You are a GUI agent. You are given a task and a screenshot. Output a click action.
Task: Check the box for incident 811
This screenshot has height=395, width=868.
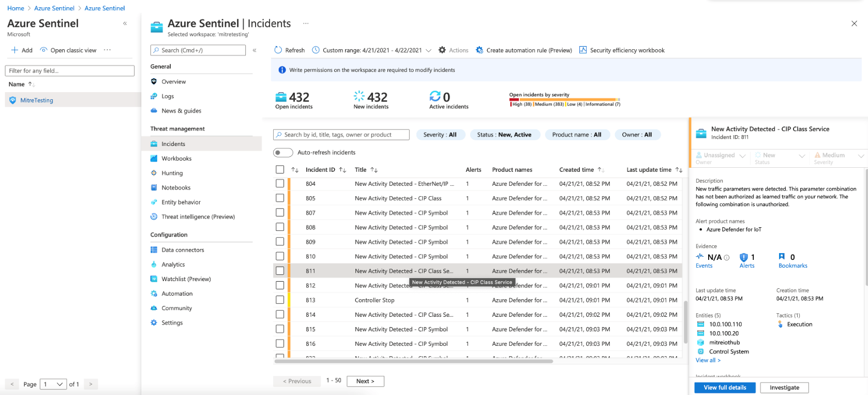tap(280, 270)
